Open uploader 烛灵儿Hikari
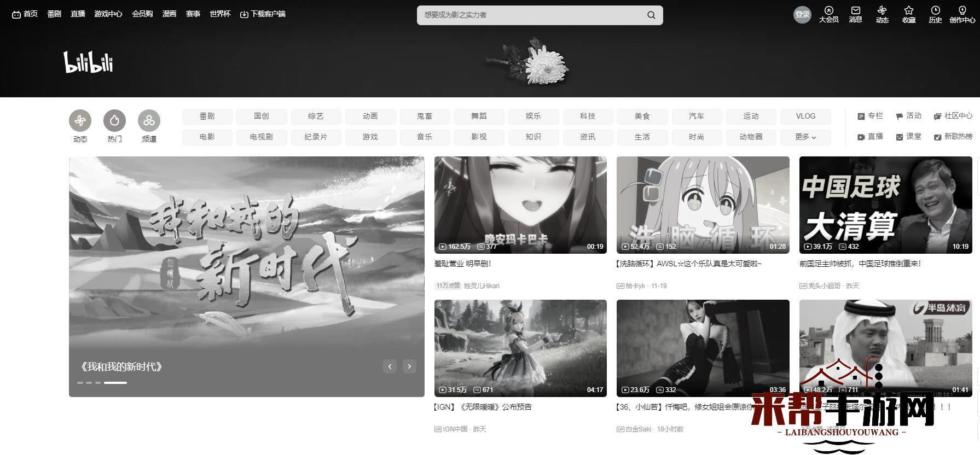 482,285
